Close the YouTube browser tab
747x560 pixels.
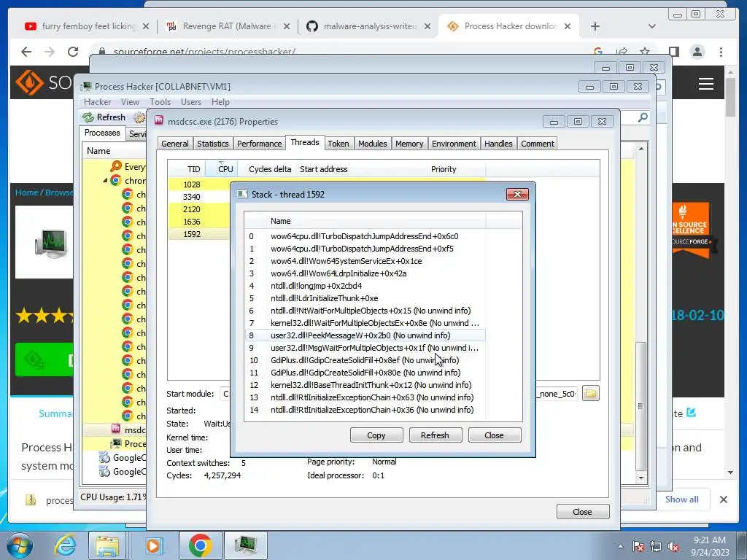(146, 26)
